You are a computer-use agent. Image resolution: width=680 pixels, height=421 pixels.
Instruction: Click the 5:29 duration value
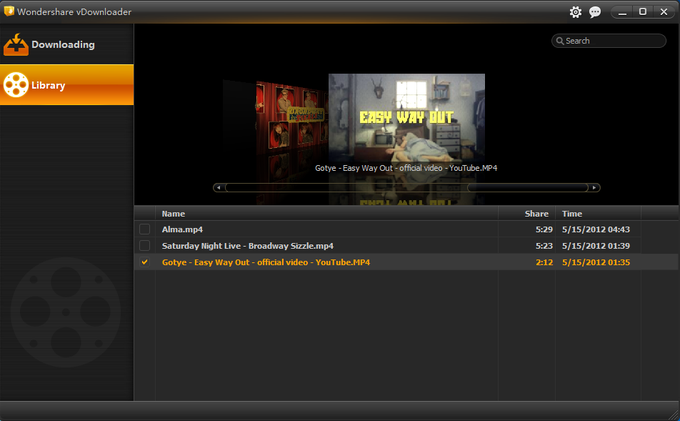(544, 229)
